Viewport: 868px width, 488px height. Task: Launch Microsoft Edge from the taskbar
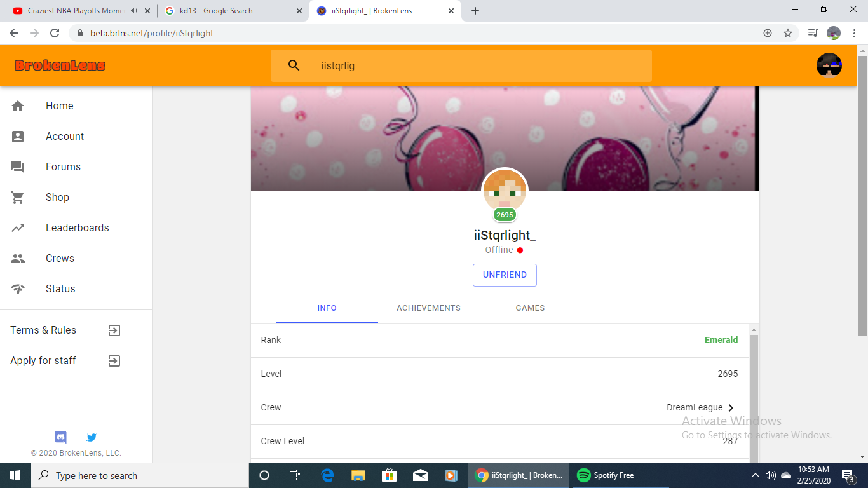tap(327, 475)
